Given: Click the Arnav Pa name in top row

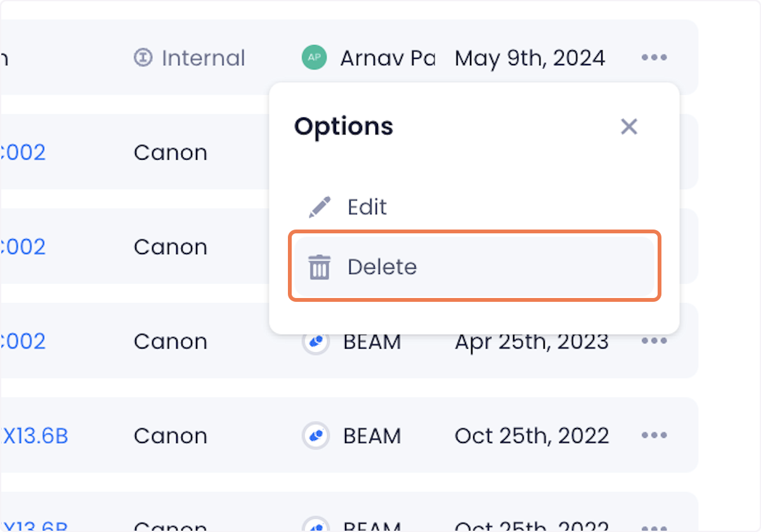Looking at the screenshot, I should (x=387, y=58).
